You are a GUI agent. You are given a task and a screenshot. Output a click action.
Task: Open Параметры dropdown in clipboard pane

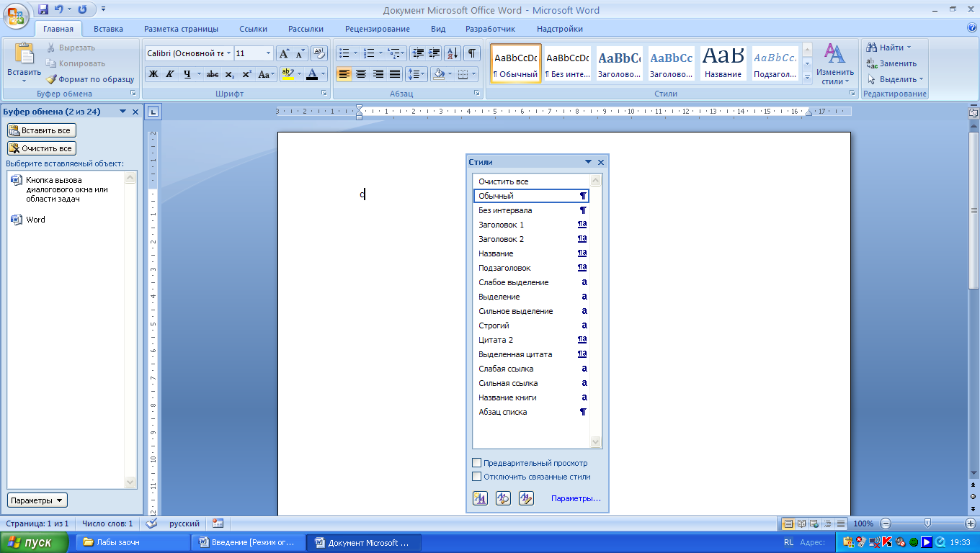tap(37, 500)
